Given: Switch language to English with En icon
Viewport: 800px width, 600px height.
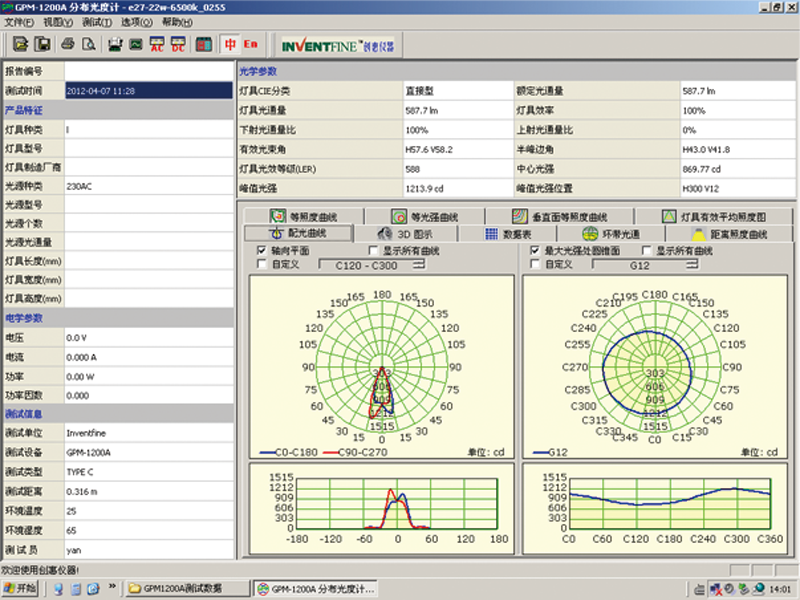Looking at the screenshot, I should click(x=250, y=45).
